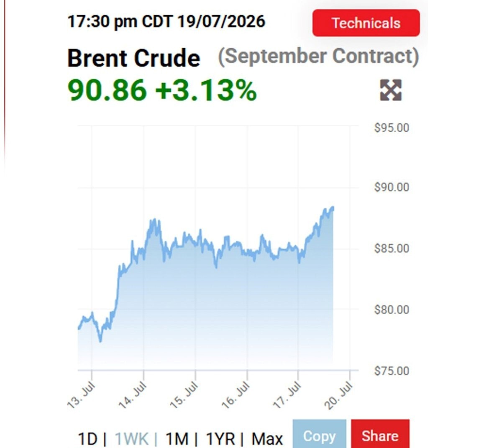
Task: Click the 90.86 price value
Action: [x=107, y=90]
